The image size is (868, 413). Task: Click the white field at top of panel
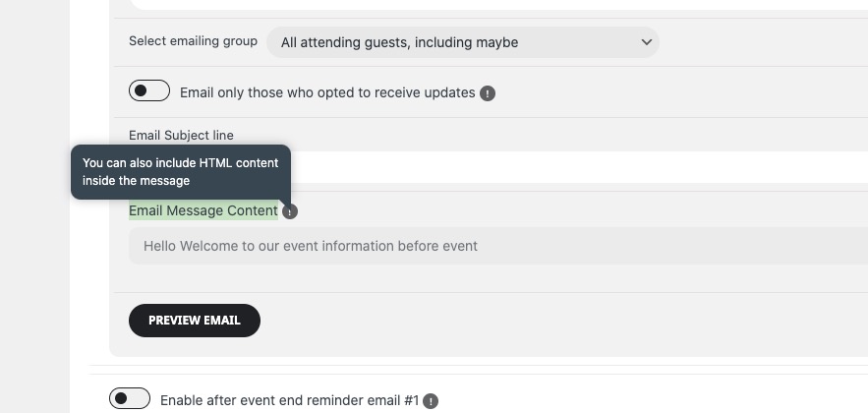click(498, 5)
